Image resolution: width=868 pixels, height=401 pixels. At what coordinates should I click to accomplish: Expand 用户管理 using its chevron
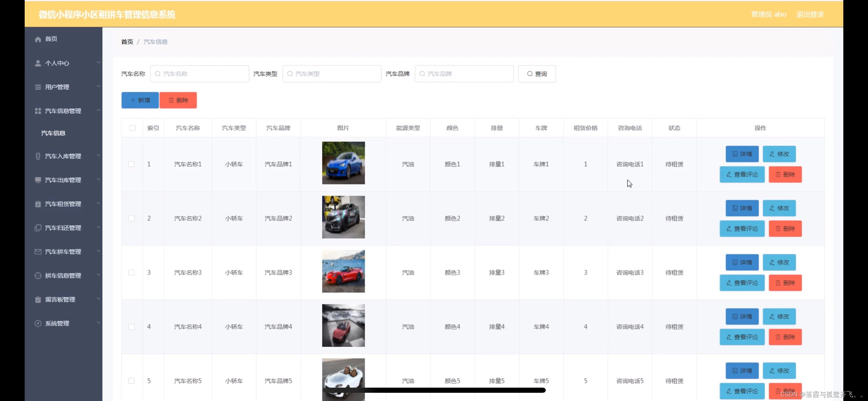pyautogui.click(x=98, y=86)
